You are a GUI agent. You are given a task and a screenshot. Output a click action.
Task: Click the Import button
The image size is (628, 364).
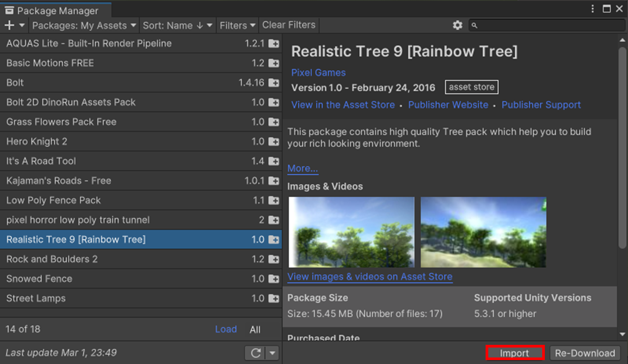click(515, 353)
